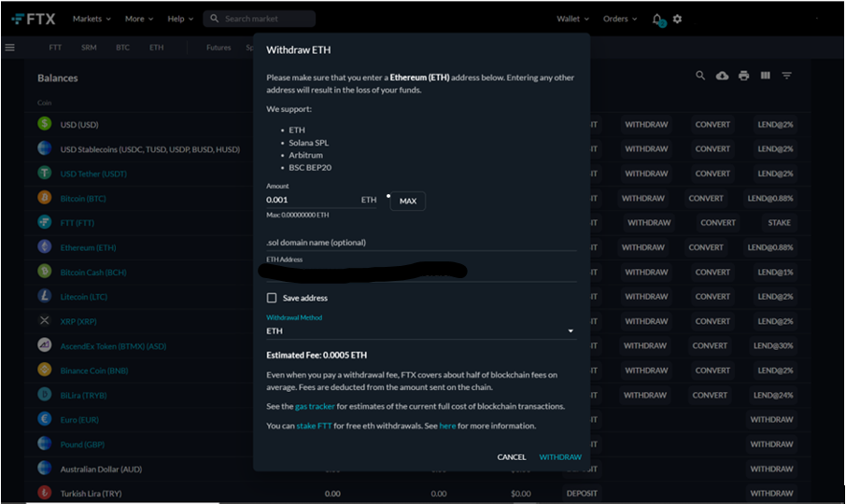Click the XRP coin icon
The width and height of the screenshot is (846, 504).
tap(45, 320)
